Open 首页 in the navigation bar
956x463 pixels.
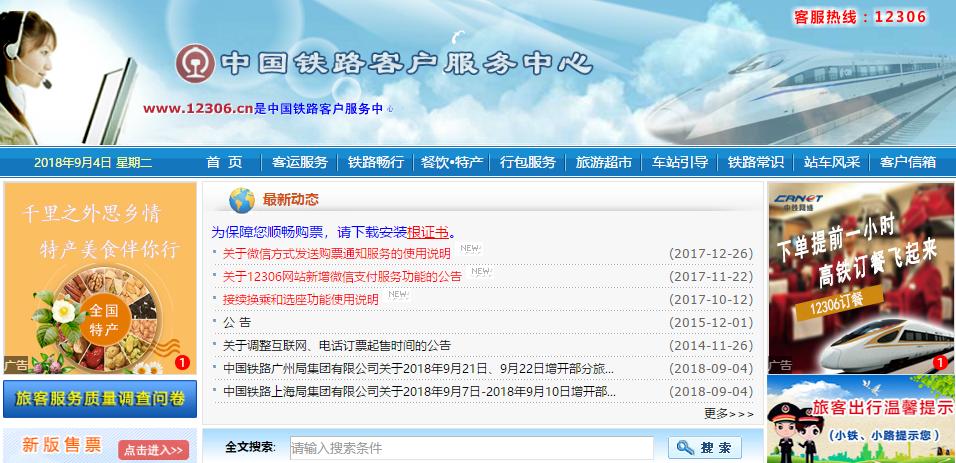224,162
